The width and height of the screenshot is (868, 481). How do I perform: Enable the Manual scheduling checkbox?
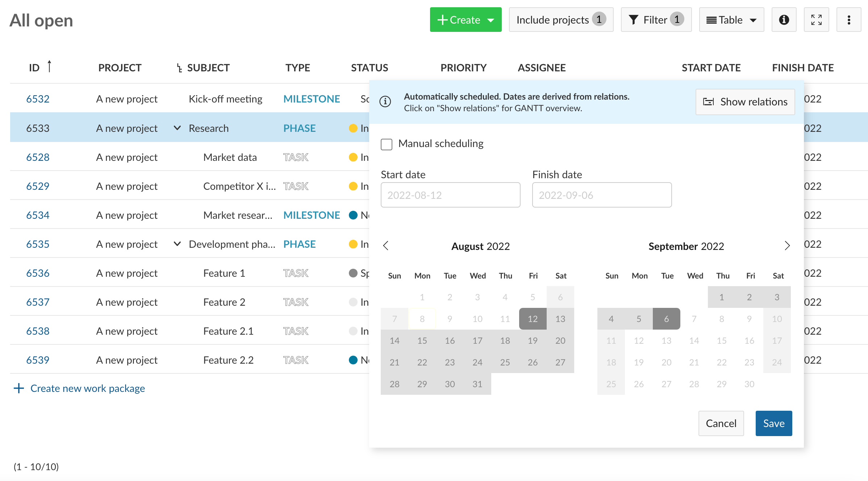click(386, 144)
